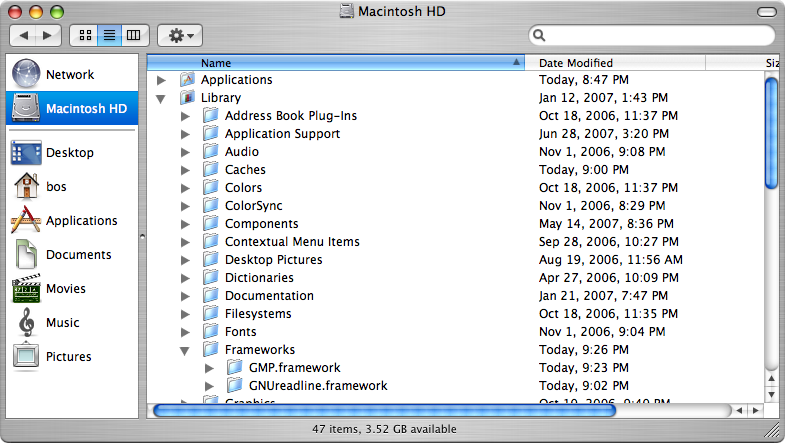Open Applications from the sidebar
785x443 pixels.
[80, 221]
